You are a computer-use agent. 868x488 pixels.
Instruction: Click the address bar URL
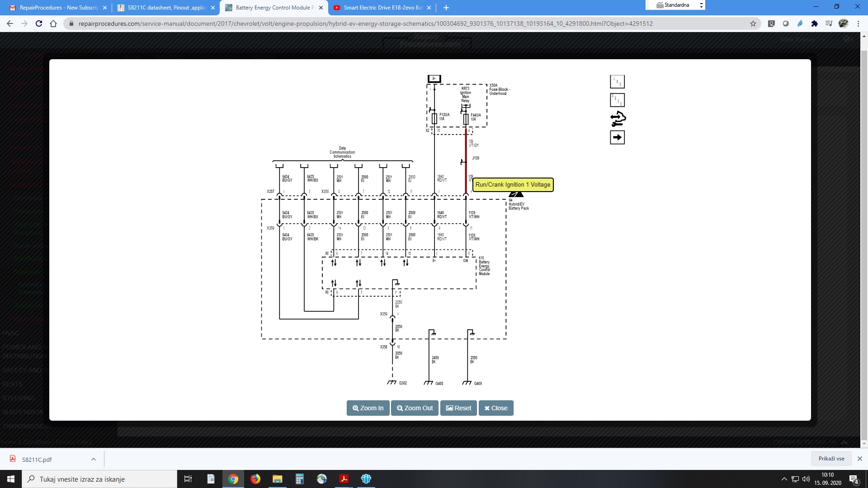coord(365,23)
